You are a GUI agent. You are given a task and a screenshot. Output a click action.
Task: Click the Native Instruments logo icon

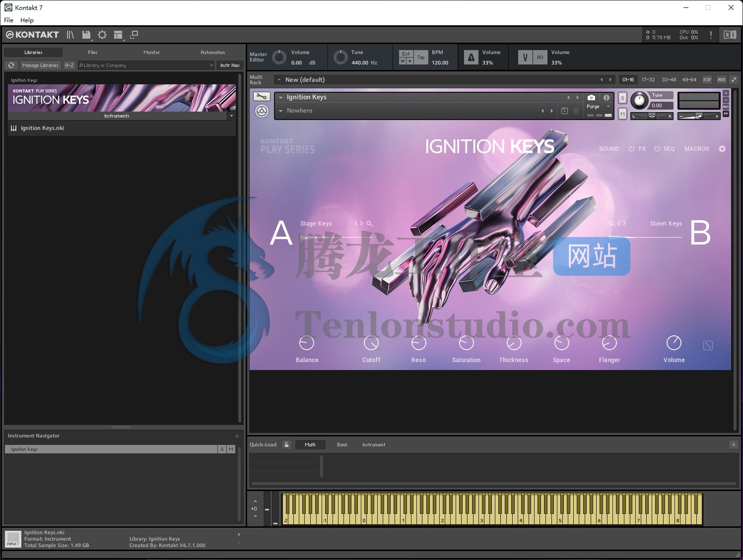(730, 35)
